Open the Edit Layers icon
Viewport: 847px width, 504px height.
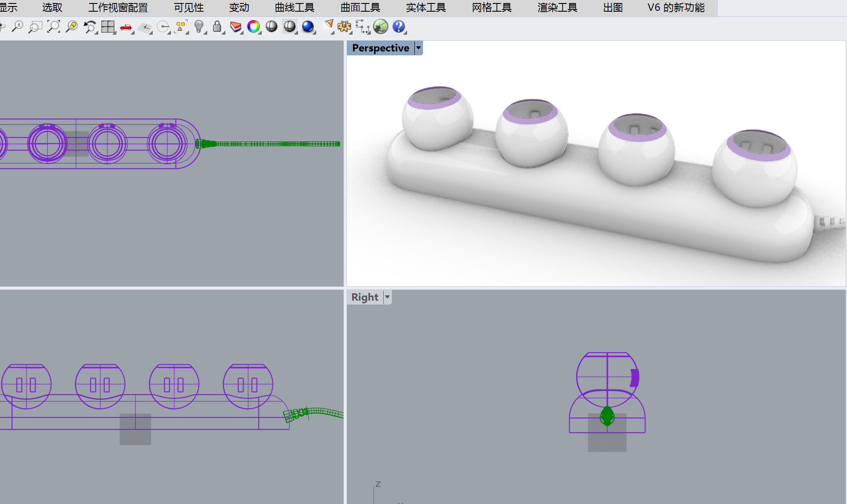pos(236,27)
